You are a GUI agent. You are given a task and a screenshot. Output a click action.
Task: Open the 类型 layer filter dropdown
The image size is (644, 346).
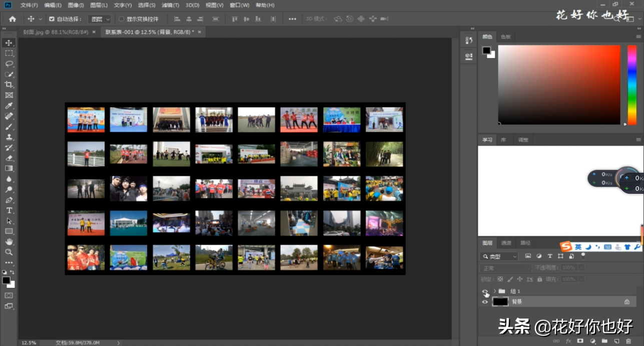499,256
